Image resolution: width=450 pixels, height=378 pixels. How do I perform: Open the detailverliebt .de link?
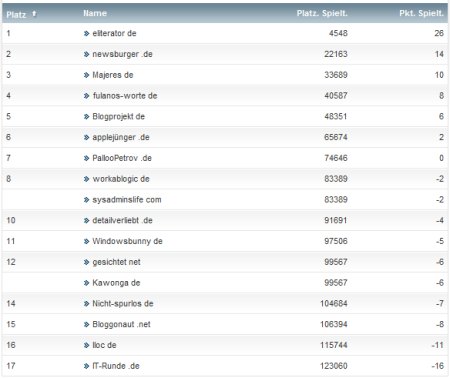click(122, 220)
